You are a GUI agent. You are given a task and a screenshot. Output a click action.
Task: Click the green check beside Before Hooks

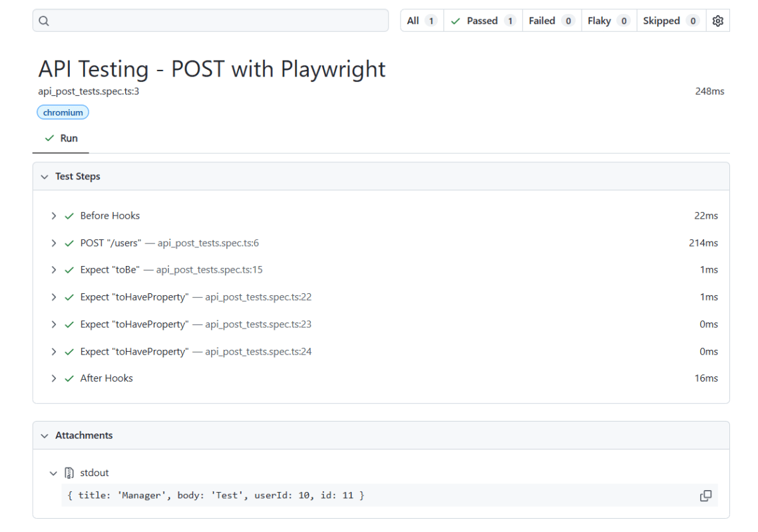[x=69, y=216]
